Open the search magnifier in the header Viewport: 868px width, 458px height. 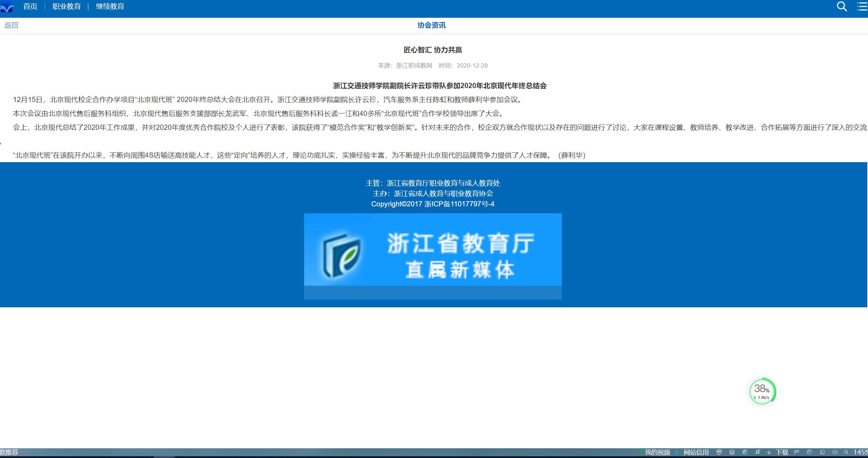click(x=842, y=6)
